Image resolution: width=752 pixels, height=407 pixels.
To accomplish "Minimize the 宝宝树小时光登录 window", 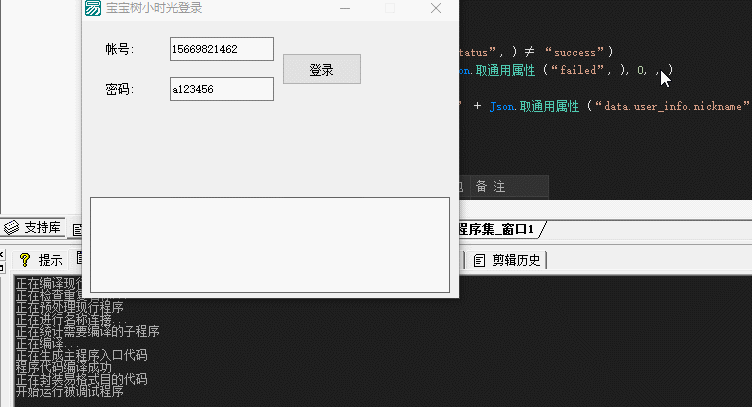I will click(345, 9).
